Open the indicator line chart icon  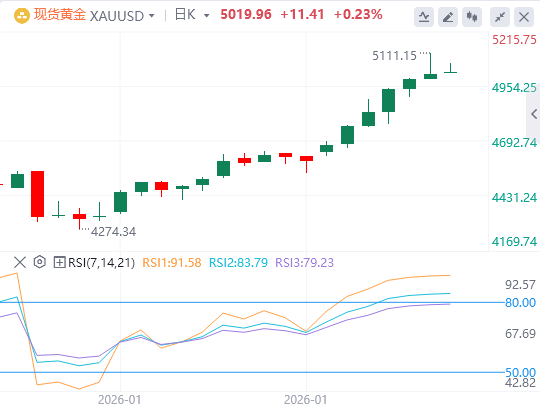424,17
